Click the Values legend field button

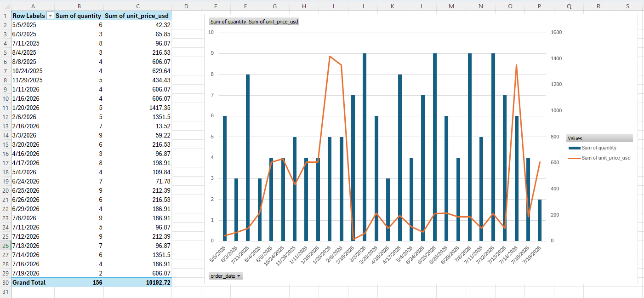[x=599, y=138]
